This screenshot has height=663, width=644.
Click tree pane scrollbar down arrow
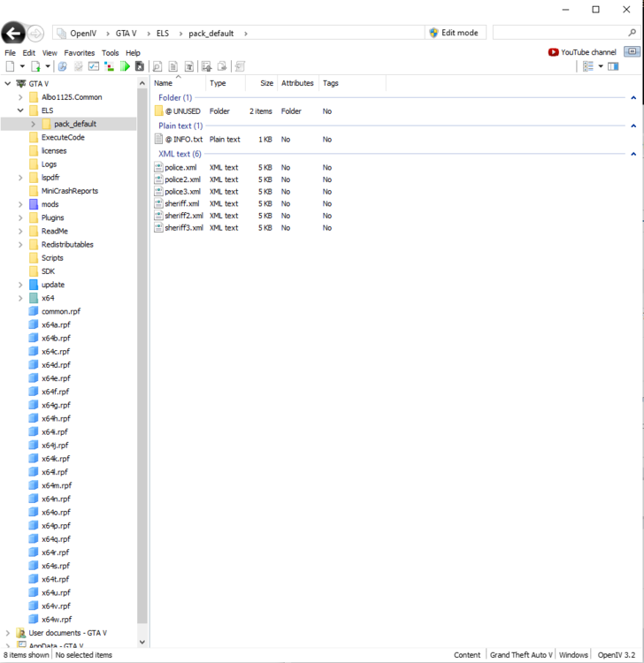[142, 642]
